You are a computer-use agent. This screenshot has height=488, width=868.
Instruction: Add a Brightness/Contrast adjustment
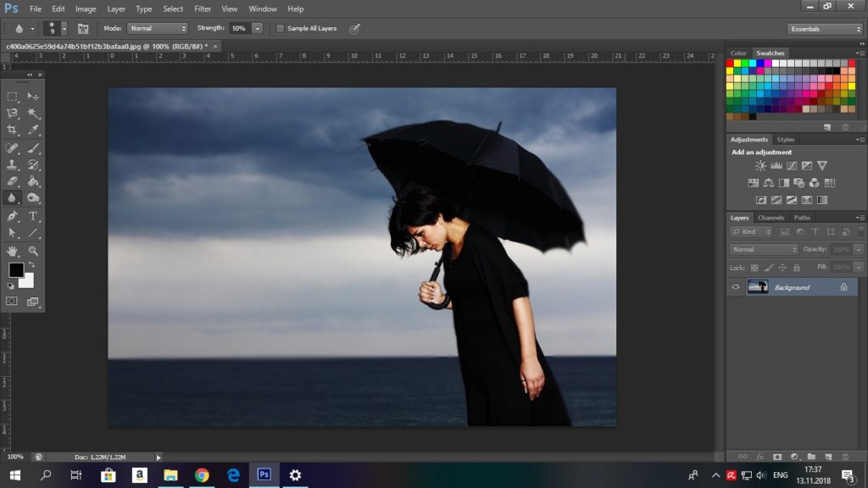tap(760, 165)
